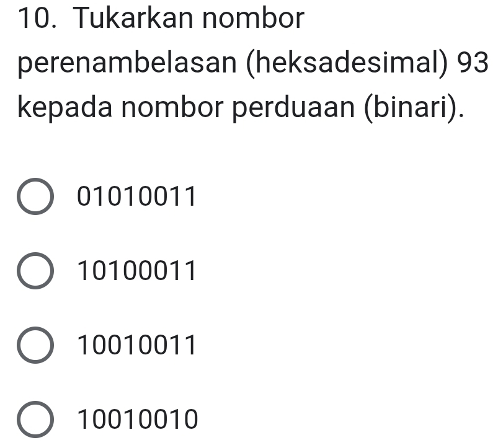
Task: Select the radio button for 01010011
Action: click(x=35, y=196)
